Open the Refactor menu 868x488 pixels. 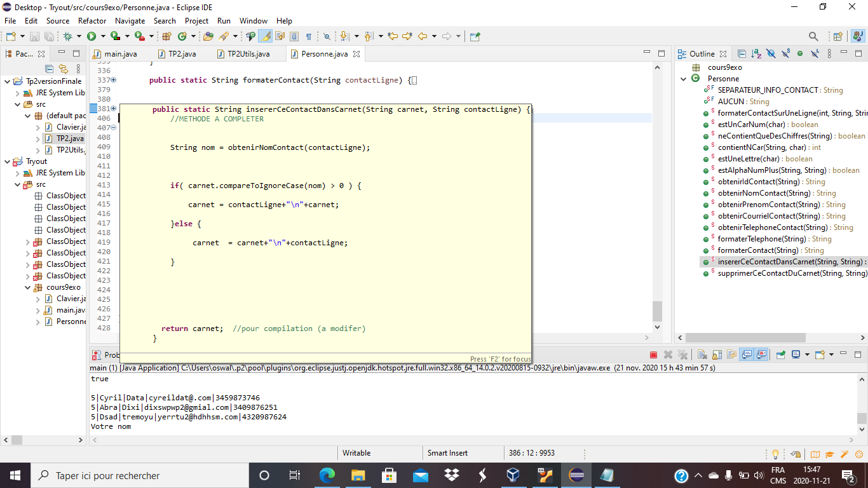93,20
